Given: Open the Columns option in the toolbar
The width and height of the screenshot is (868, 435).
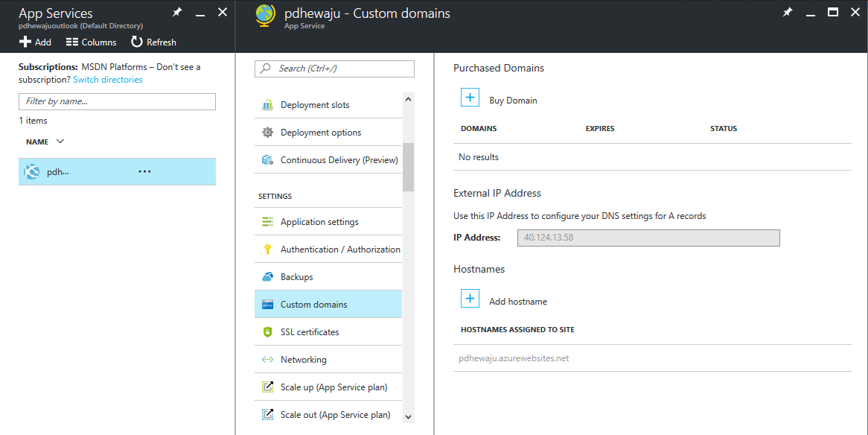Looking at the screenshot, I should (92, 42).
